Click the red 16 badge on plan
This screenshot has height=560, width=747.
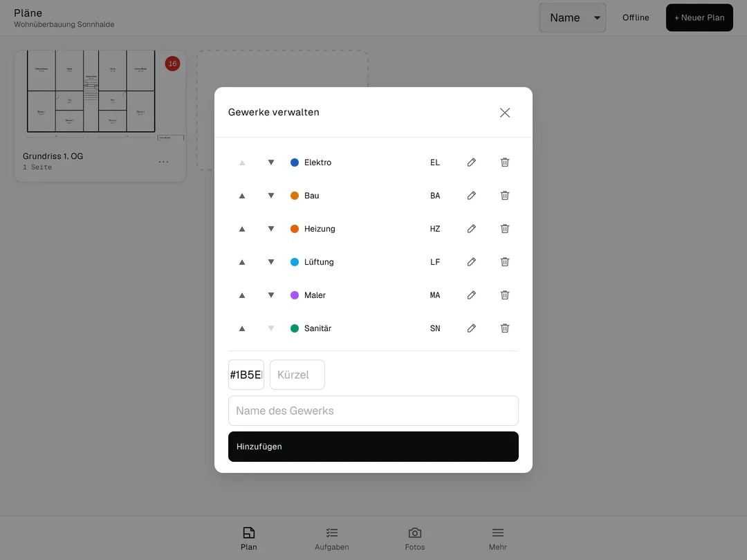172,64
